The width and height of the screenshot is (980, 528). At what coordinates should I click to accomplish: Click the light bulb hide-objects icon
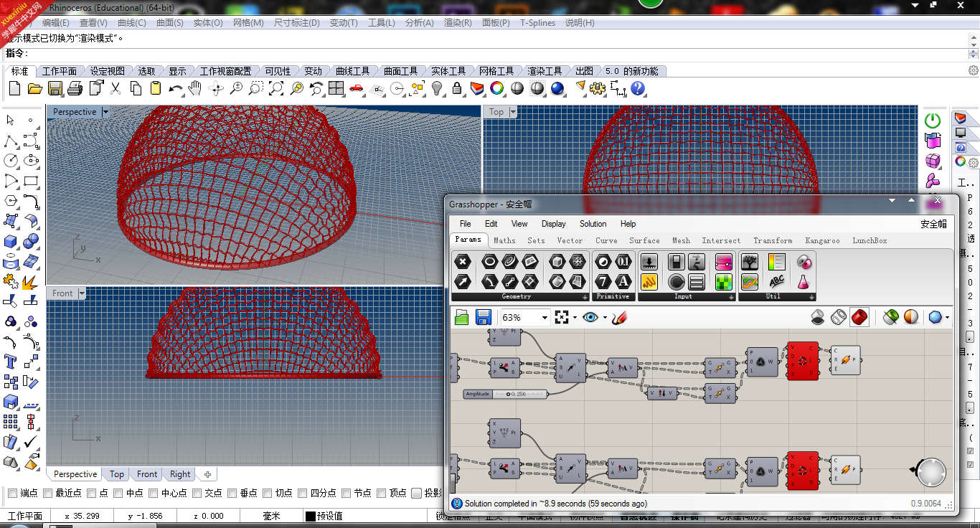point(437,88)
